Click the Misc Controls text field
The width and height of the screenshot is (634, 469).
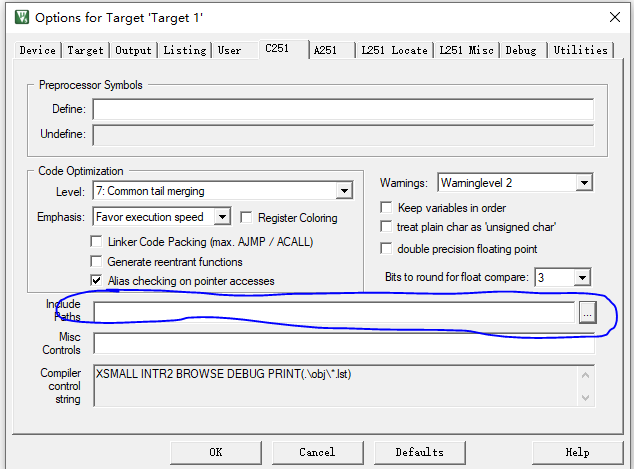tap(344, 343)
